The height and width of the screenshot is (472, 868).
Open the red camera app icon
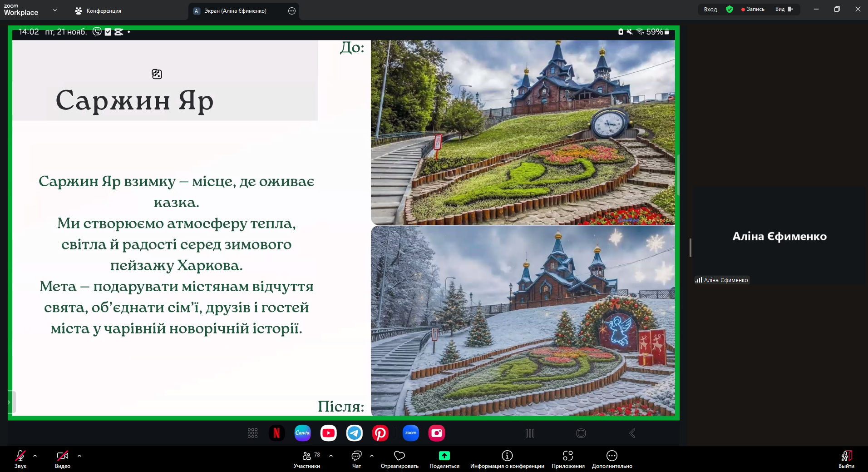coord(437,433)
